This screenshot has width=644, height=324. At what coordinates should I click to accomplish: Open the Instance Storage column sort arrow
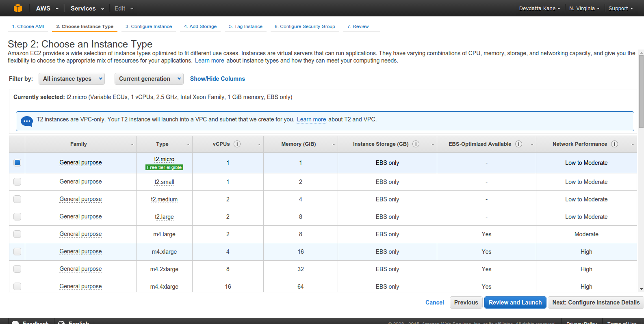pyautogui.click(x=433, y=145)
